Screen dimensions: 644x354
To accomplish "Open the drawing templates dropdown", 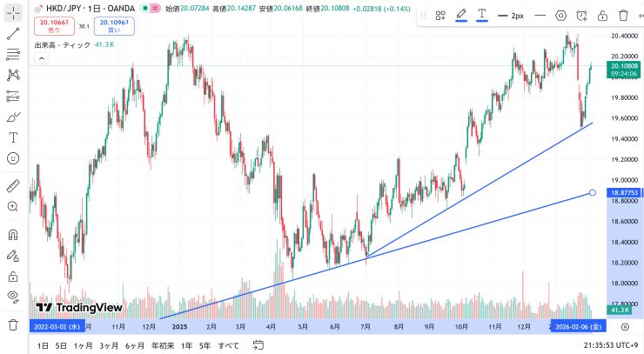I will [440, 16].
